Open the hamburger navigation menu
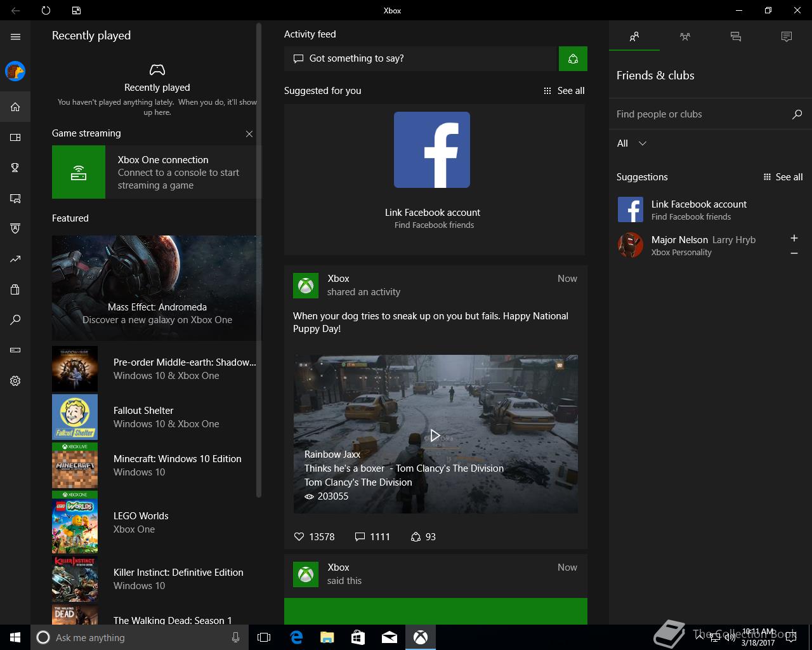Image resolution: width=812 pixels, height=650 pixels. pyautogui.click(x=15, y=37)
